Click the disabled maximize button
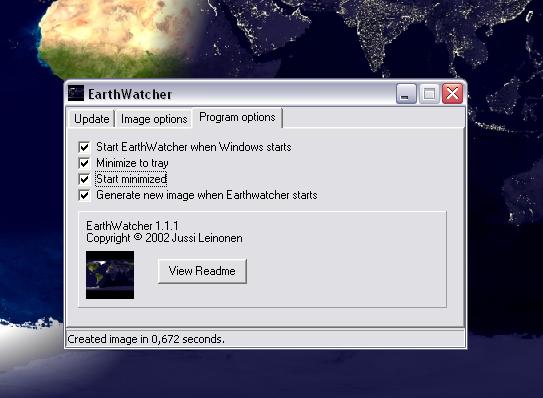 tap(429, 94)
